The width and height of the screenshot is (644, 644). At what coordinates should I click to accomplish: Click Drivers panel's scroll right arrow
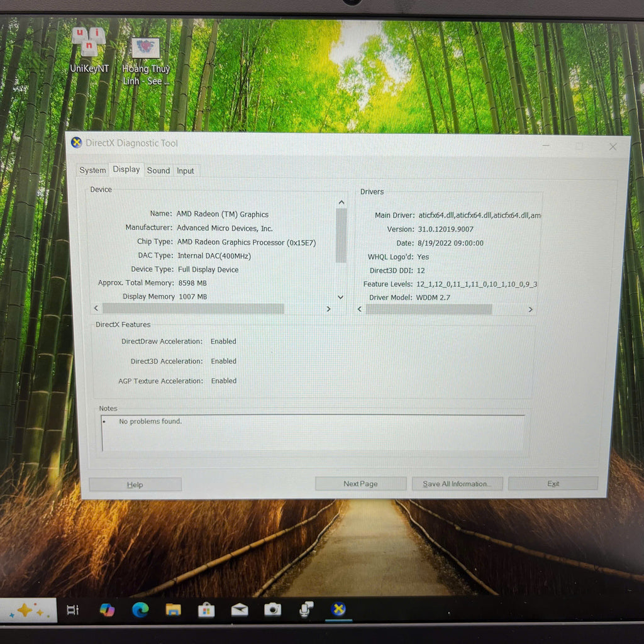click(530, 309)
